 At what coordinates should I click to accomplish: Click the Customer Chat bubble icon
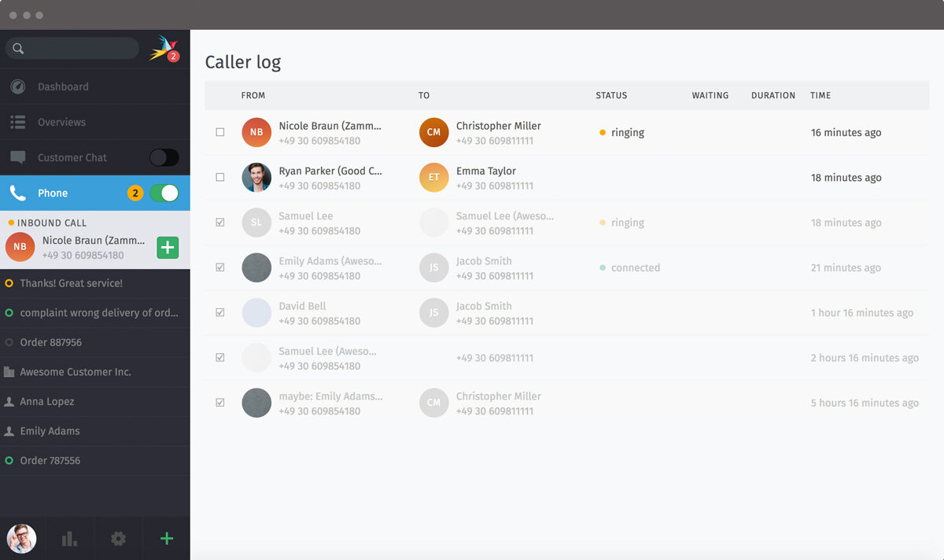(18, 157)
